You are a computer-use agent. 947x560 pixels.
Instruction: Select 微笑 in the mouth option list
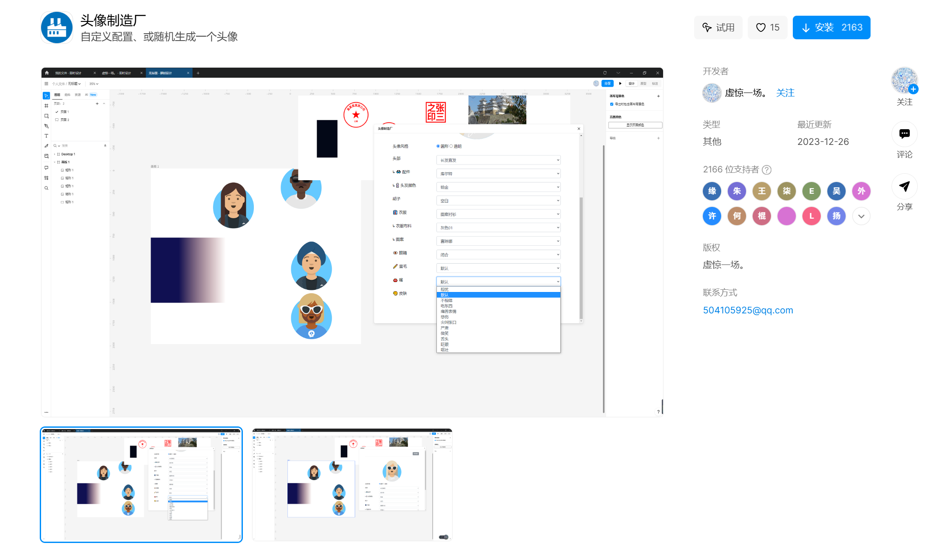click(445, 333)
